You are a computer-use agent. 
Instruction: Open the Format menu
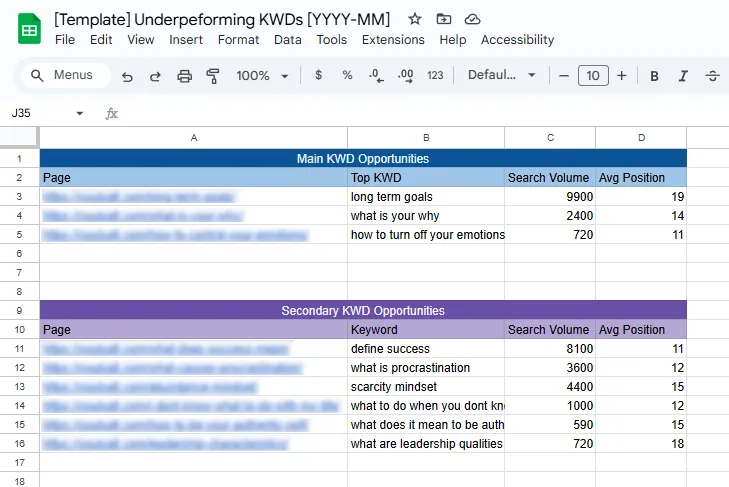(239, 40)
